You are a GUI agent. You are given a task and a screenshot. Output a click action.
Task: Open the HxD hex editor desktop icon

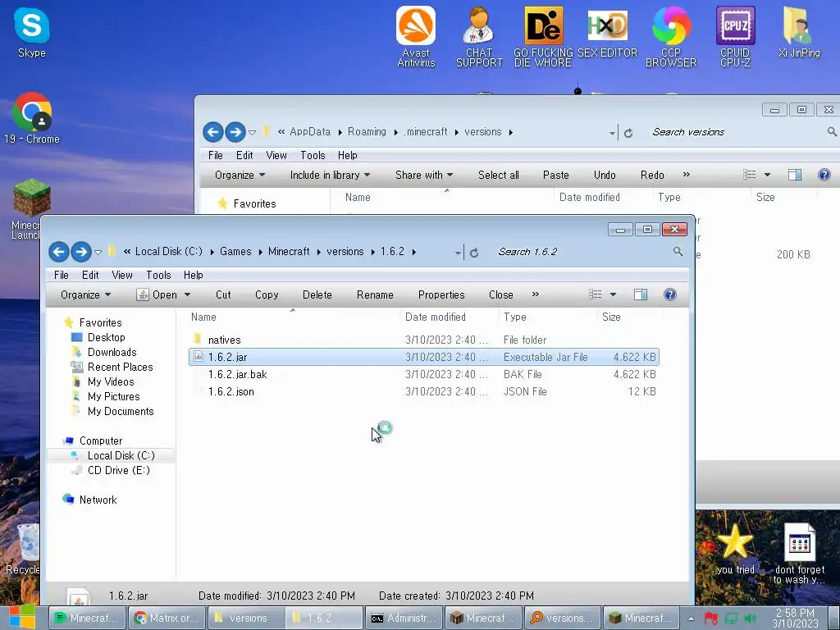[607, 32]
